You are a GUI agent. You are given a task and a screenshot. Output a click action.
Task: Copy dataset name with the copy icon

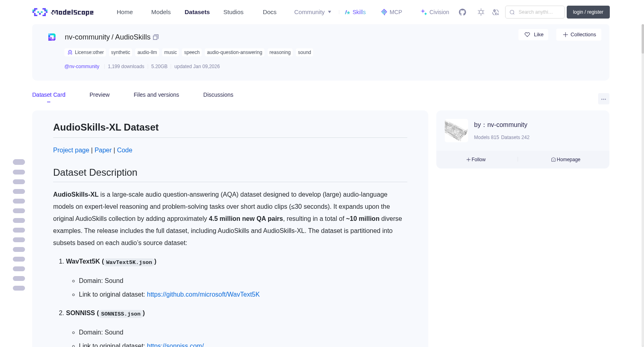tap(156, 37)
